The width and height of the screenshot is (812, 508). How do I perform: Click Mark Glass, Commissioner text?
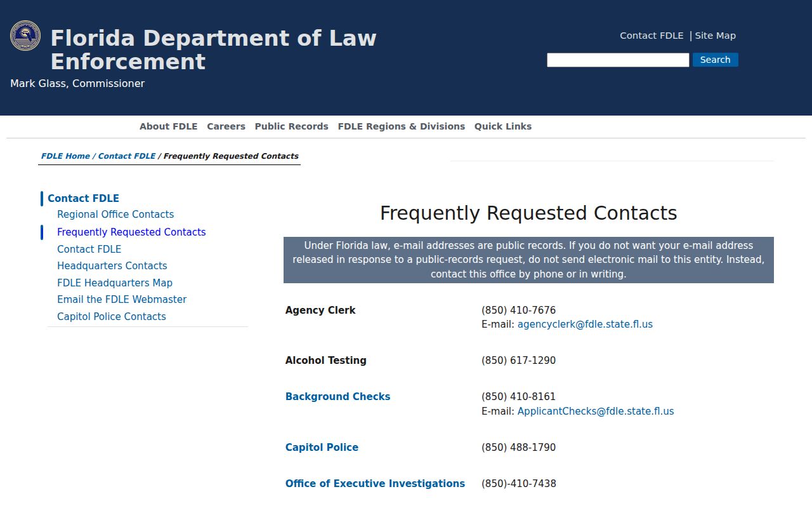(x=77, y=84)
